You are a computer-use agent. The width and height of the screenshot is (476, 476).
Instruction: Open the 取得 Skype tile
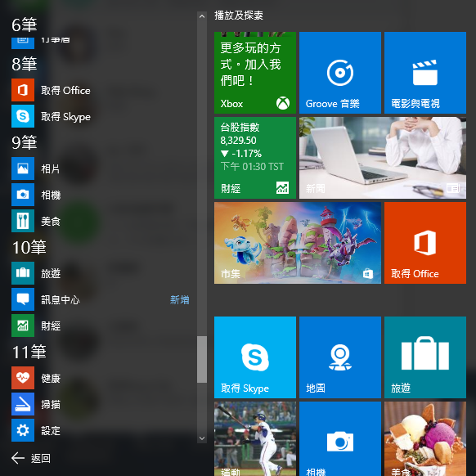tap(255, 357)
